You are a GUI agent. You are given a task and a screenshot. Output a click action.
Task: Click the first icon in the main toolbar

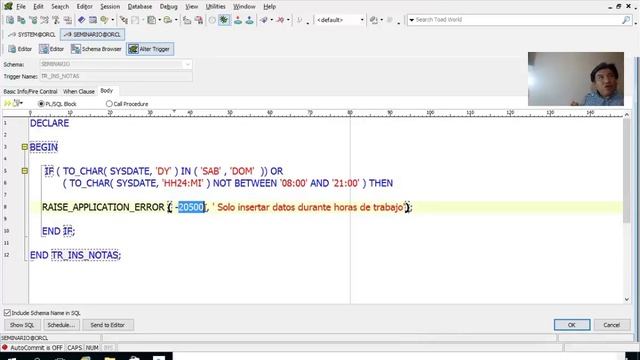pyautogui.click(x=10, y=20)
